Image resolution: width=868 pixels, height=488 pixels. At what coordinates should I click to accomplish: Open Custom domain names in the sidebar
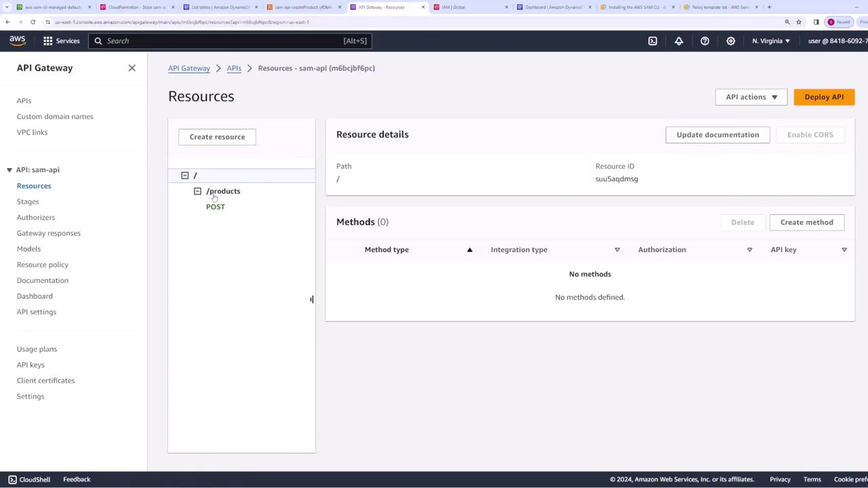55,117
